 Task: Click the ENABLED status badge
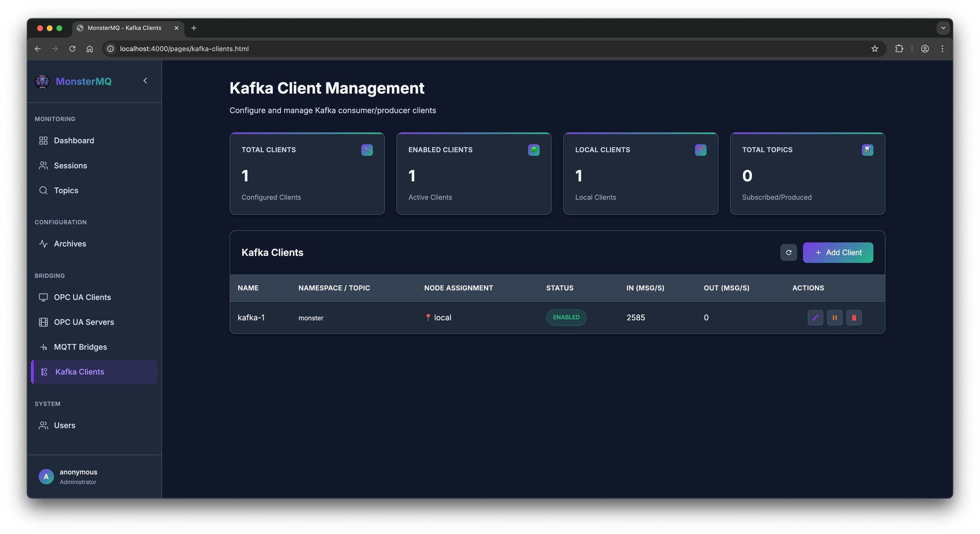point(566,318)
